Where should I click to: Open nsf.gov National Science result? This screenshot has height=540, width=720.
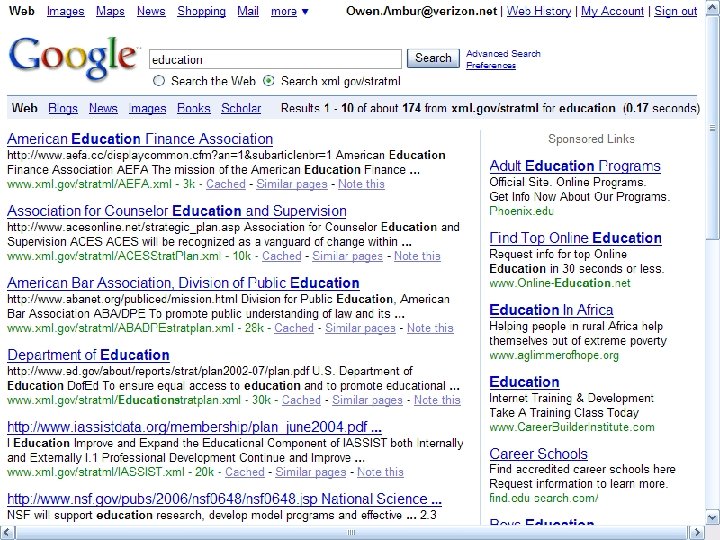225,499
